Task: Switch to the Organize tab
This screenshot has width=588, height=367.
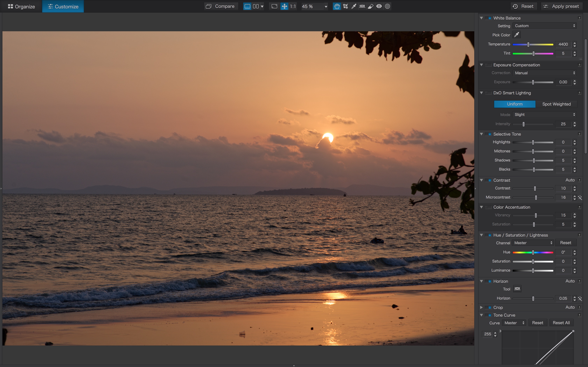Action: click(21, 6)
